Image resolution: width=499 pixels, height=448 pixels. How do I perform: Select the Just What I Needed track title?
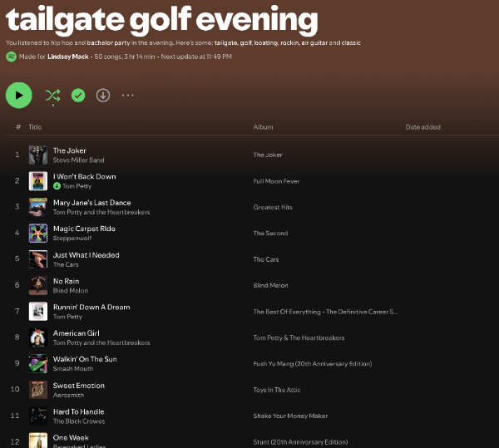point(86,255)
